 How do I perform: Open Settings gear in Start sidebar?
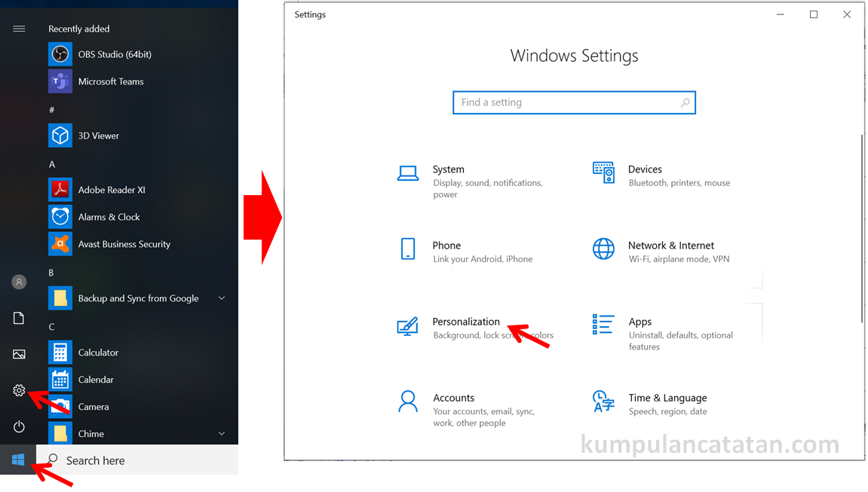(x=19, y=390)
